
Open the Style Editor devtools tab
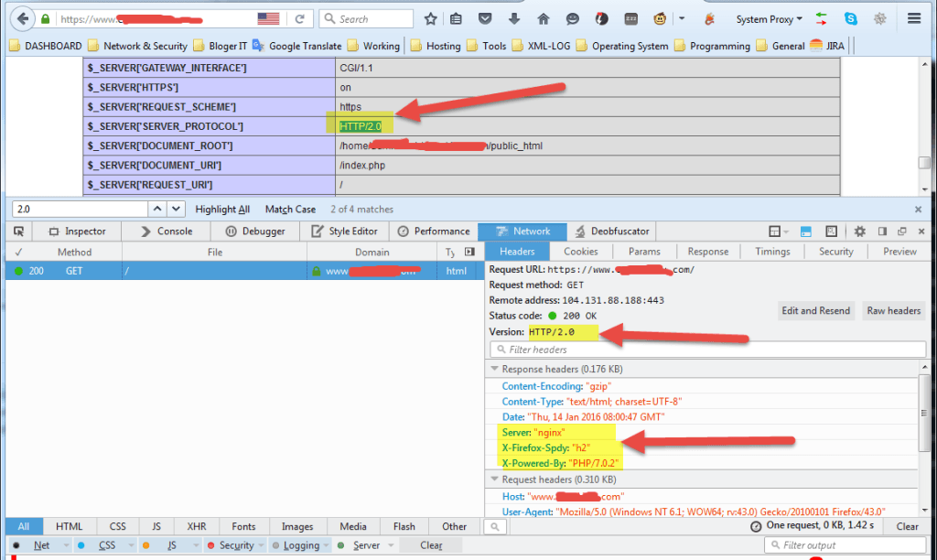pyautogui.click(x=344, y=232)
